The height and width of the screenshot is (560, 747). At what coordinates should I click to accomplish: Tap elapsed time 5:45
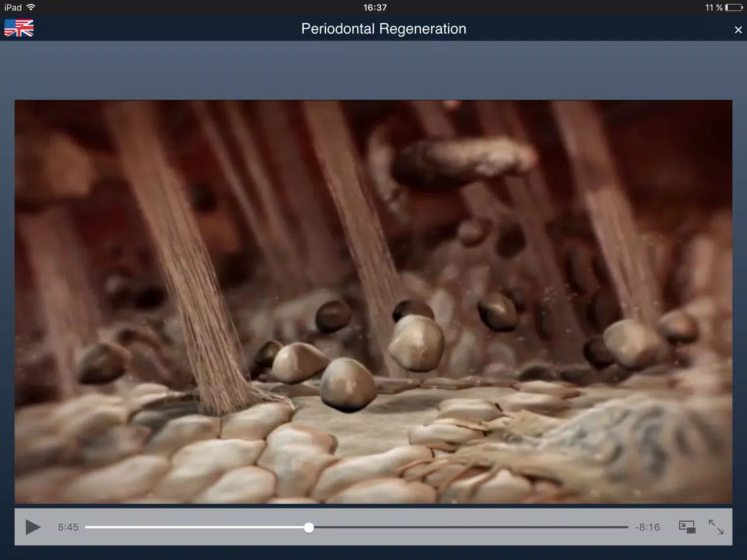tap(68, 527)
